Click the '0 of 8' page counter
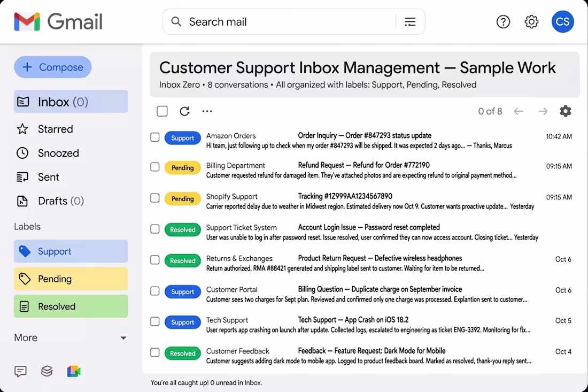The width and height of the screenshot is (588, 392). tap(490, 111)
